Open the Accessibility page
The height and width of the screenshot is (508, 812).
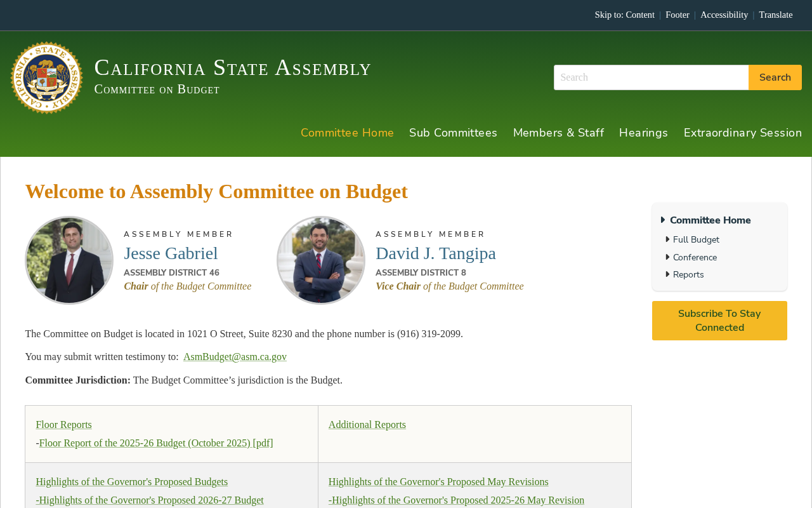pos(724,15)
